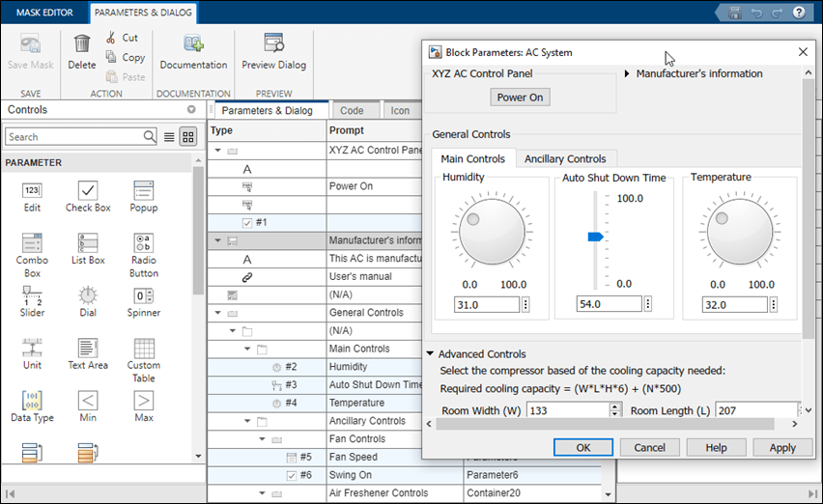823x504 pixels.
Task: Click the Apply button
Action: [782, 447]
